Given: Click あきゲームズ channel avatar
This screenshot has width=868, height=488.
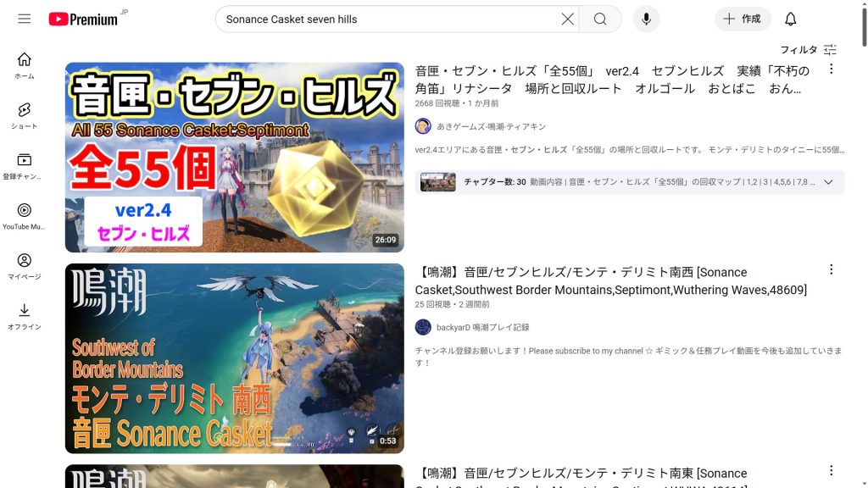Looking at the screenshot, I should pos(423,126).
